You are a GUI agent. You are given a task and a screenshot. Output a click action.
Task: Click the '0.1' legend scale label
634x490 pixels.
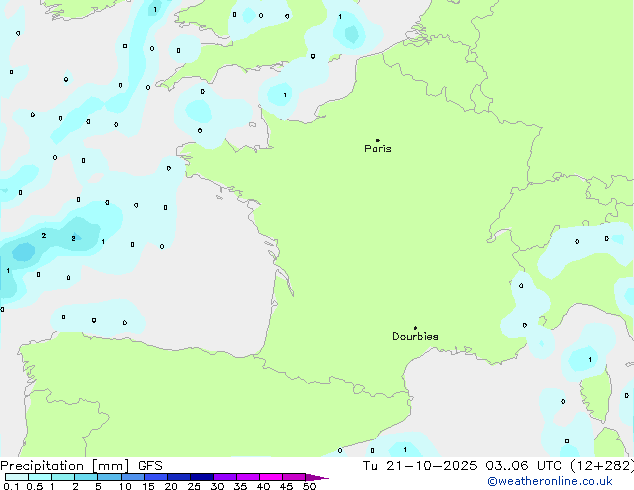click(x=11, y=486)
